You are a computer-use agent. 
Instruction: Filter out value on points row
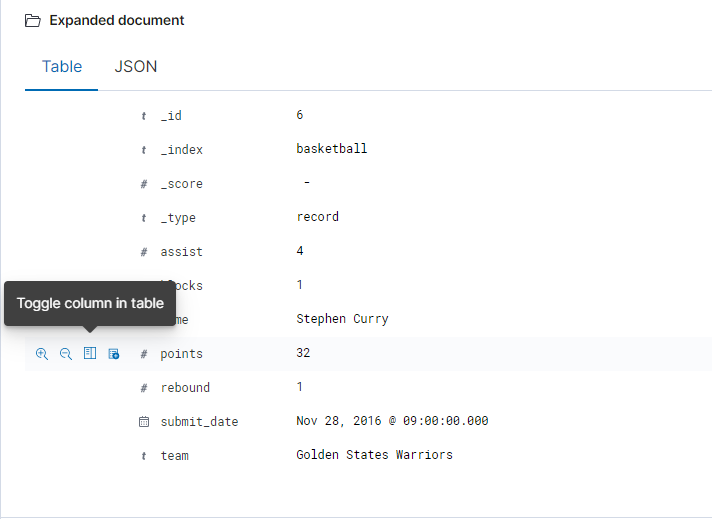(x=66, y=354)
